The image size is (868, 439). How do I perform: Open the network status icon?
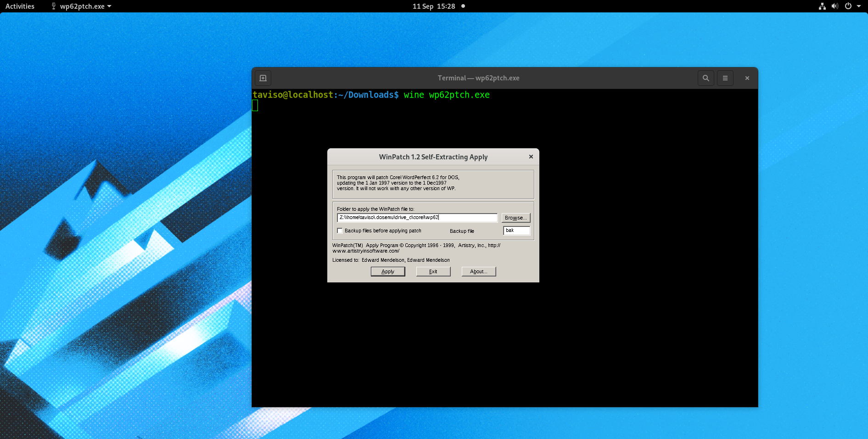822,6
